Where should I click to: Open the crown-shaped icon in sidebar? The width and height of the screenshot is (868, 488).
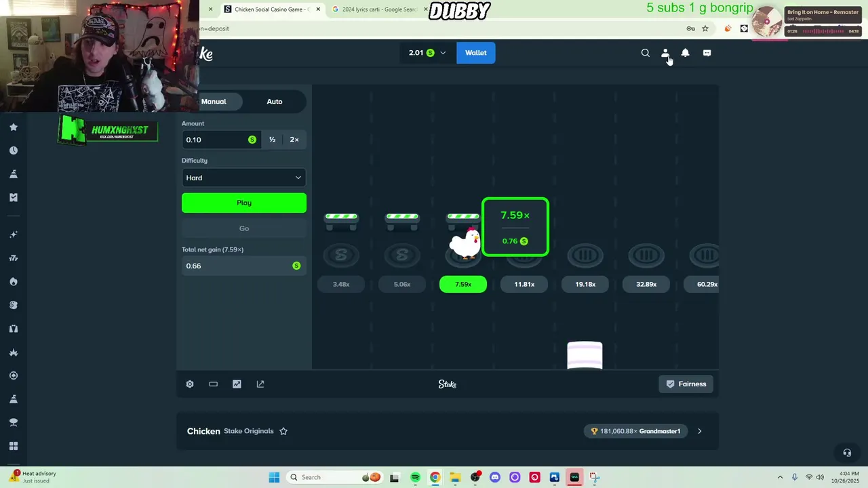tap(14, 352)
